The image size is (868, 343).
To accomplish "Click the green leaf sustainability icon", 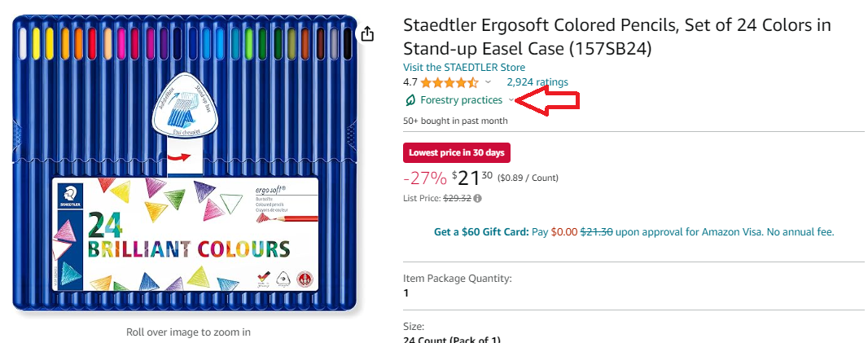I will (410, 100).
